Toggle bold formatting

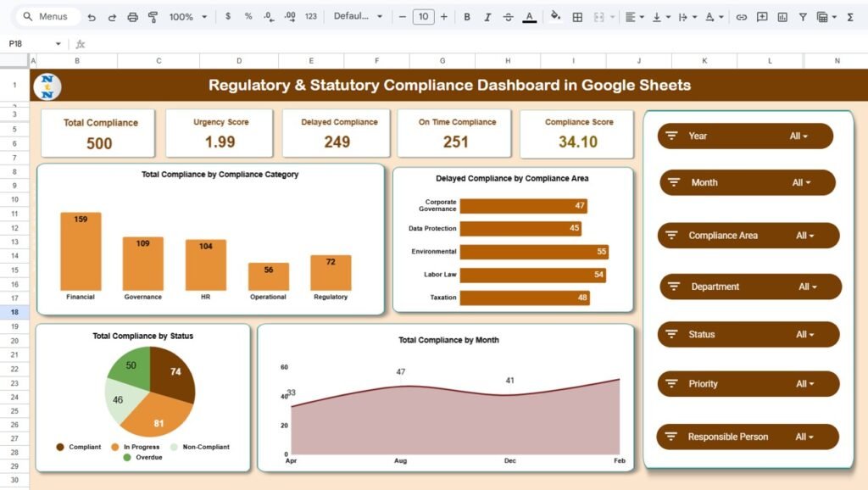pos(467,17)
